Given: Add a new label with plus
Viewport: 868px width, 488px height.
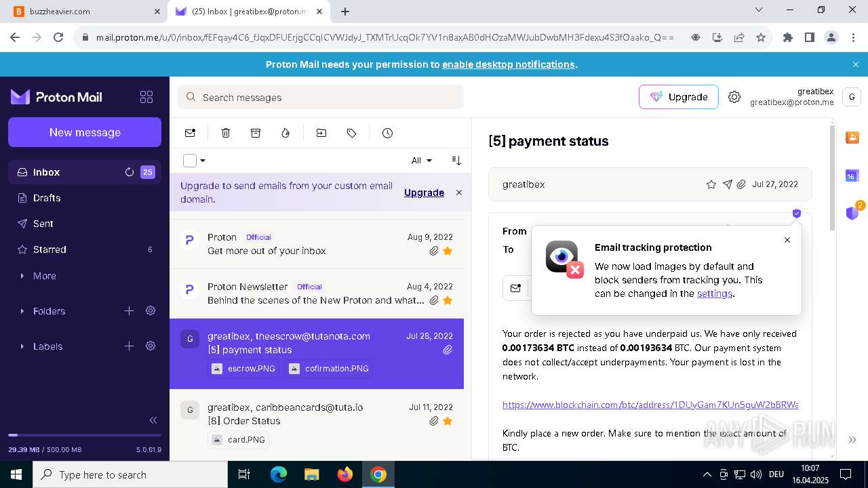Looking at the screenshot, I should 129,346.
